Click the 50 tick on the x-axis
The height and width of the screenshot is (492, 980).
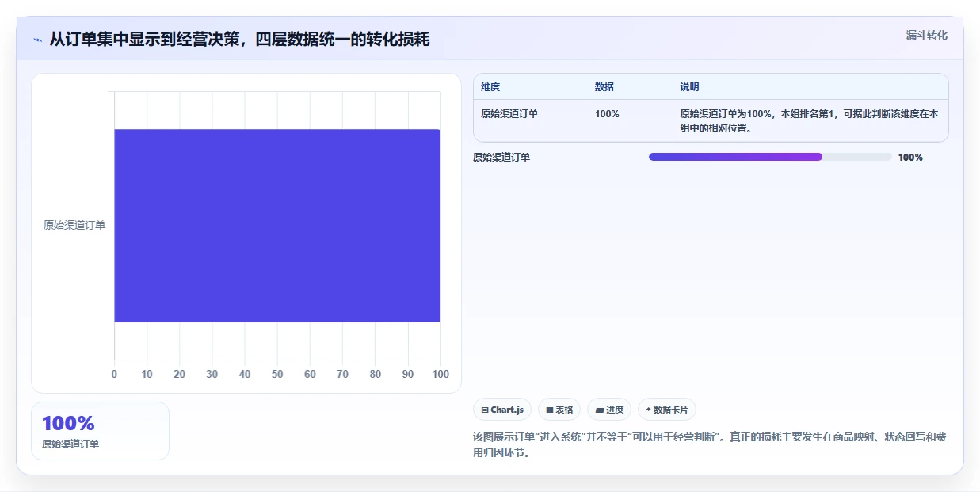pyautogui.click(x=277, y=374)
